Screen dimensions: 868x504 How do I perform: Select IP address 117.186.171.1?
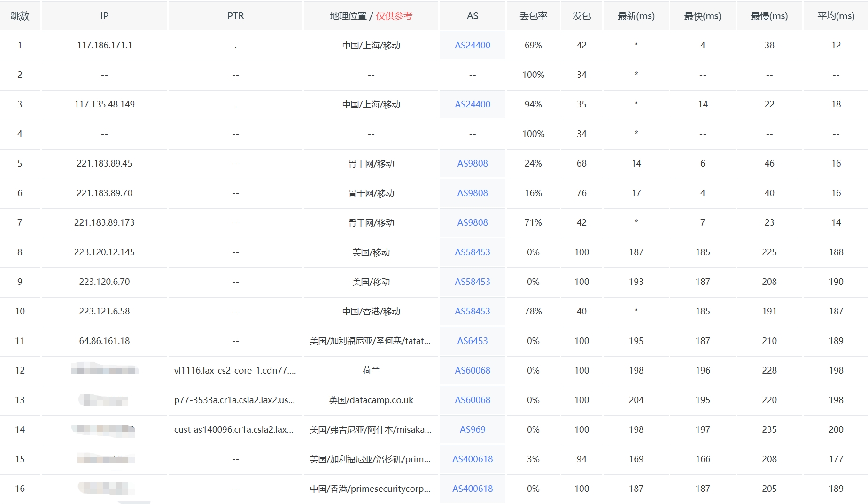(104, 45)
